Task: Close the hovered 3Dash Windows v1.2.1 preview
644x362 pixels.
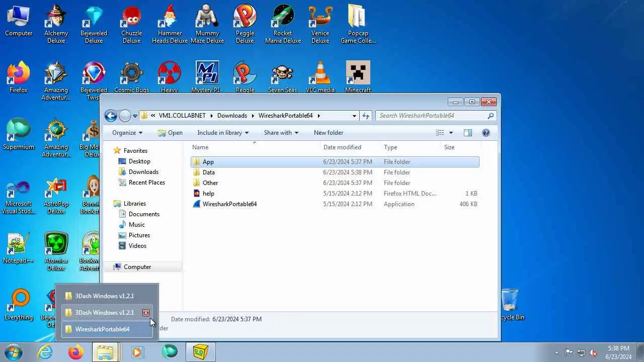Action: tap(146, 313)
